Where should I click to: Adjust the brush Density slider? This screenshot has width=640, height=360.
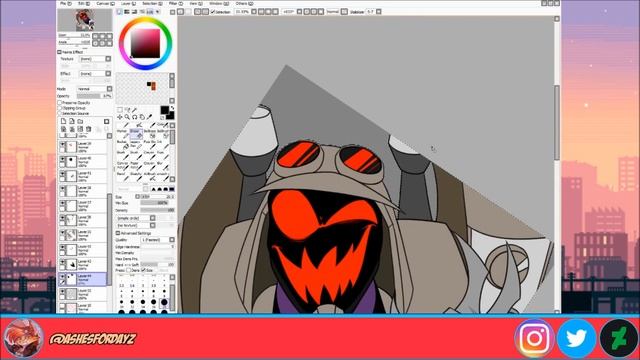158,210
